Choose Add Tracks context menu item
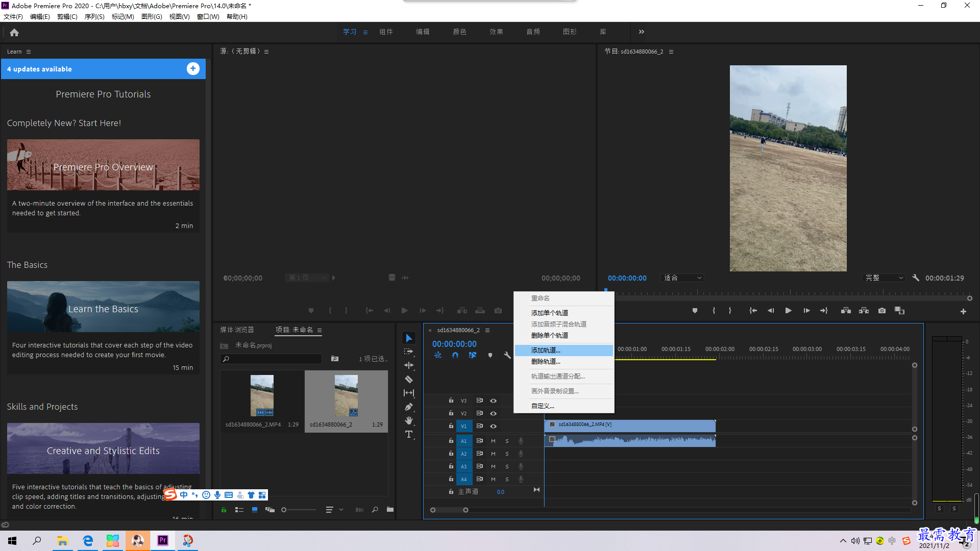The image size is (980, 551). click(563, 350)
